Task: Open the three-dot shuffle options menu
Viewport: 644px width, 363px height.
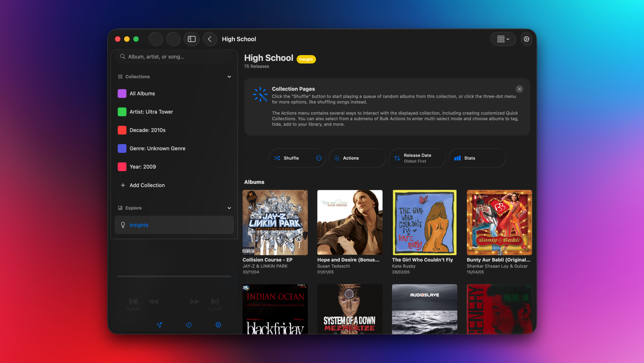Action: [x=318, y=158]
